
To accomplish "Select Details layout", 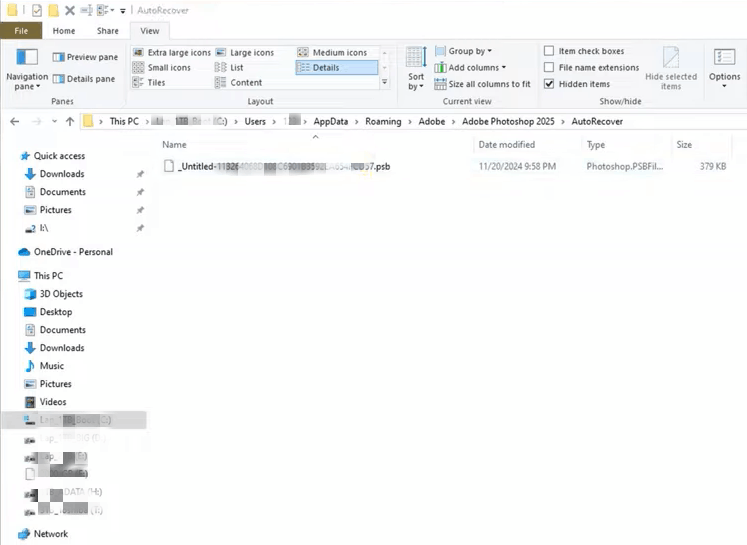I will pos(336,68).
